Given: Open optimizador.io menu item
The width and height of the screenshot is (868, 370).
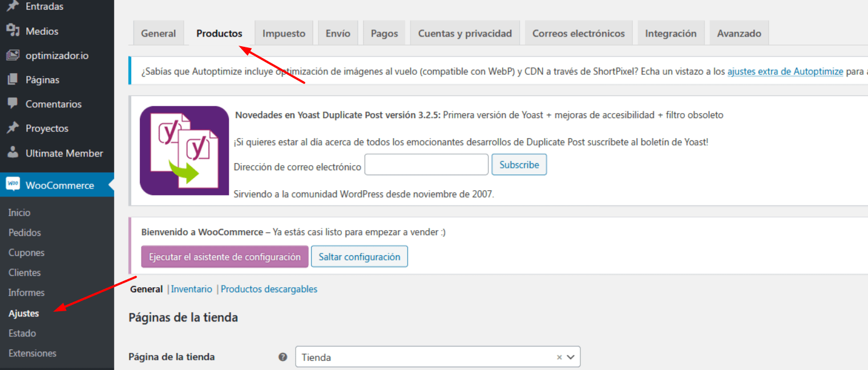Looking at the screenshot, I should click(x=57, y=55).
